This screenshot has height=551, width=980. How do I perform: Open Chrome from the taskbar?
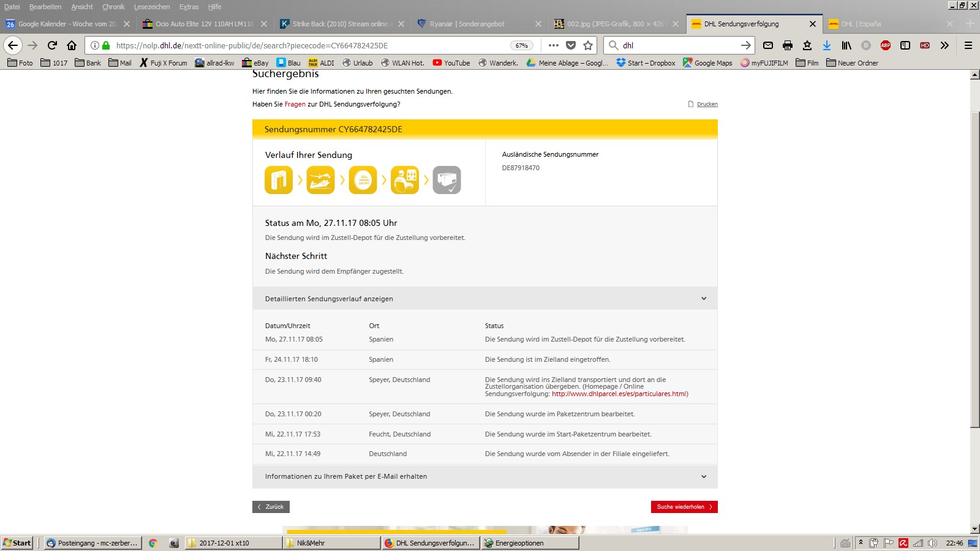pyautogui.click(x=153, y=543)
